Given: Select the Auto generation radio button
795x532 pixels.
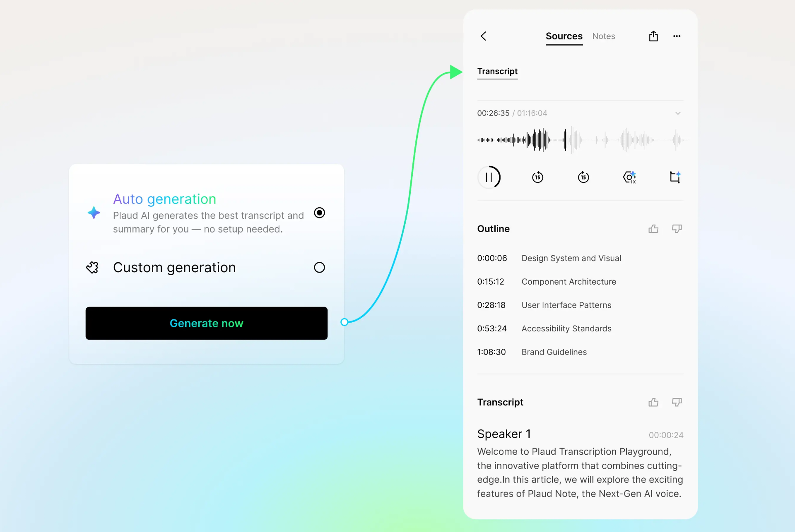Looking at the screenshot, I should tap(319, 213).
